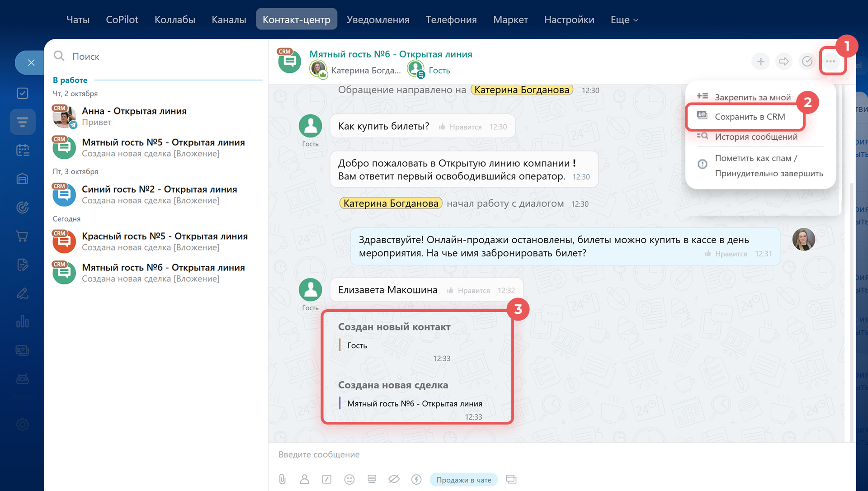Click the forward dialog arrow icon
Image resolution: width=868 pixels, height=491 pixels.
point(784,61)
